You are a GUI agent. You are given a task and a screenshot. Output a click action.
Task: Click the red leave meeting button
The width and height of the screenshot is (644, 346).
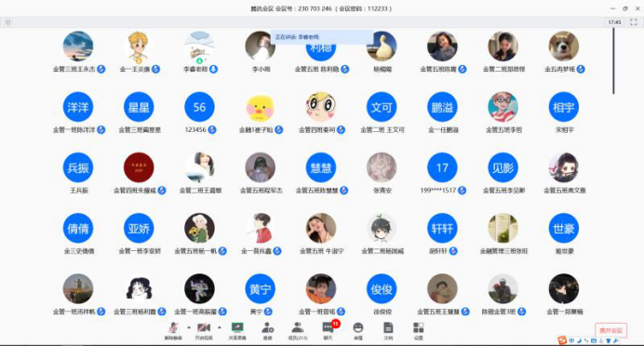[x=610, y=330]
